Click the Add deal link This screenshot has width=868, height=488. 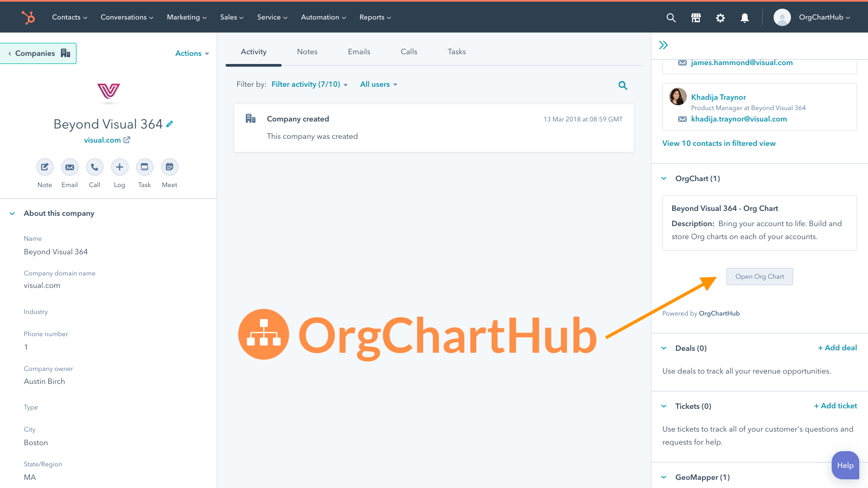(838, 348)
